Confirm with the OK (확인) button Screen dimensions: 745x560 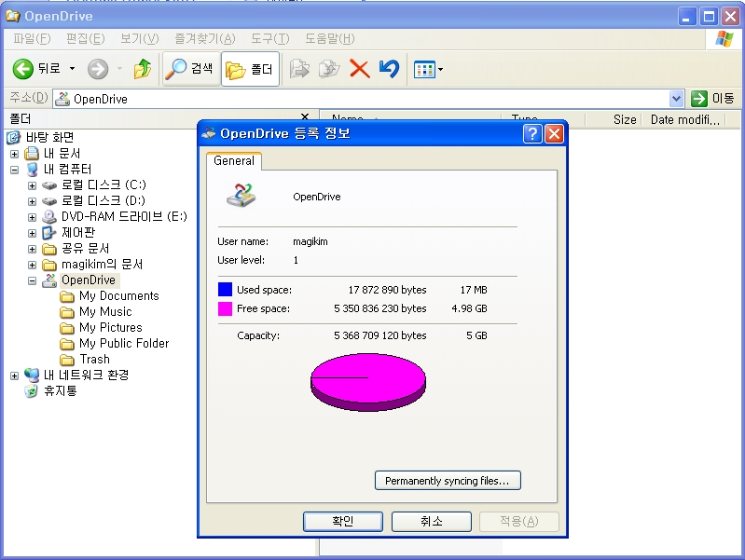click(342, 522)
